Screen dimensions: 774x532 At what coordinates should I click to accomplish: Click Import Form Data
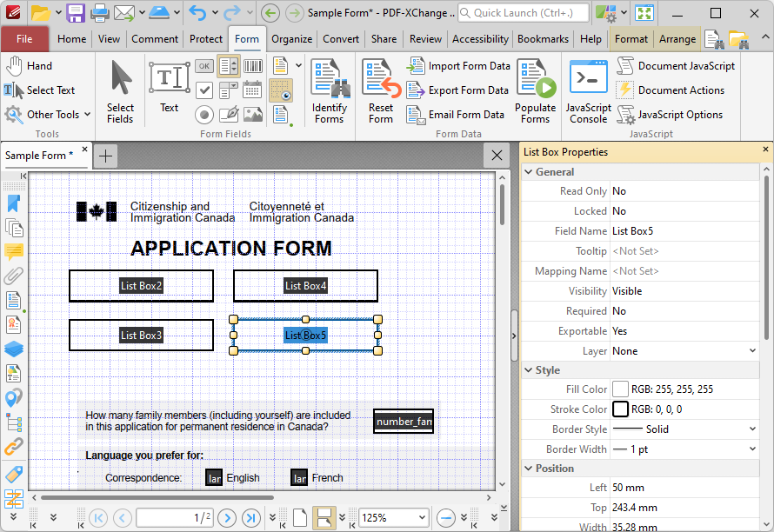tap(458, 66)
